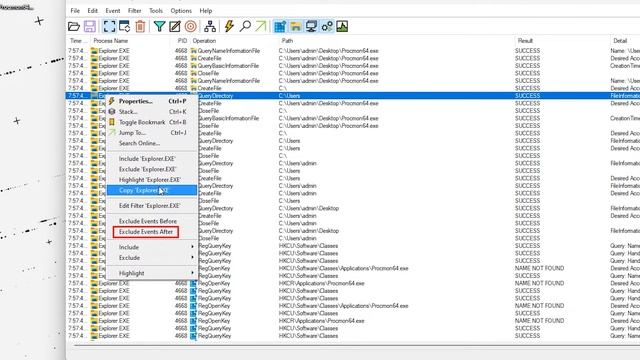This screenshot has height=360, width=640.
Task: Open the Options menu
Action: point(181,11)
